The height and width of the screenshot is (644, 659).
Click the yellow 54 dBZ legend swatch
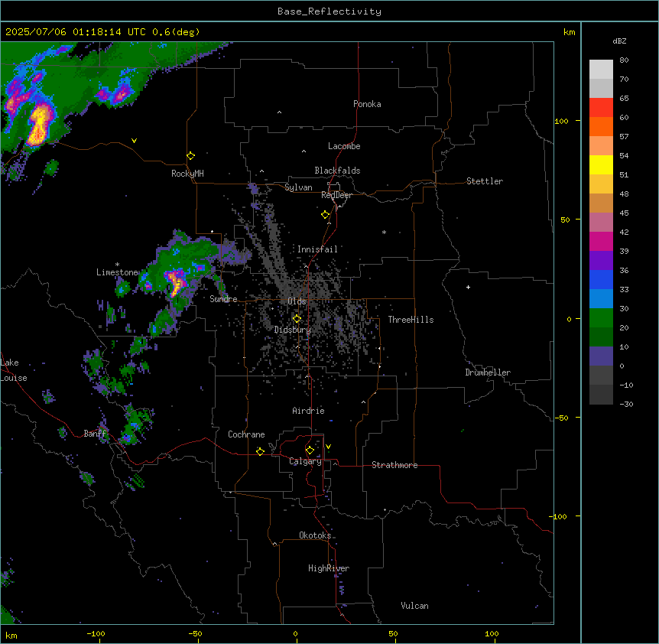pyautogui.click(x=601, y=164)
